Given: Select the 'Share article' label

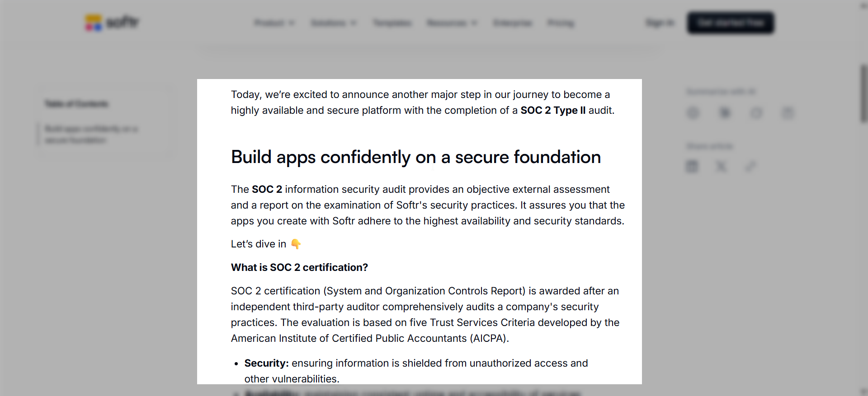Looking at the screenshot, I should pos(709,146).
